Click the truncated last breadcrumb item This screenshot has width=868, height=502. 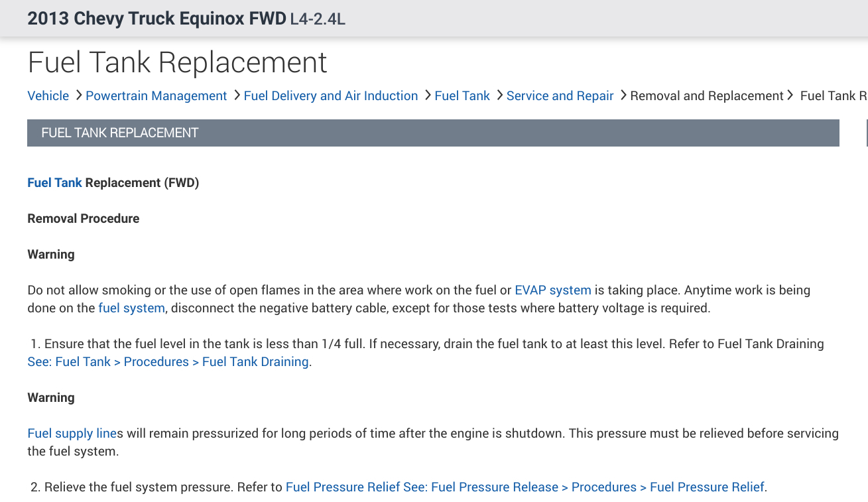(834, 96)
